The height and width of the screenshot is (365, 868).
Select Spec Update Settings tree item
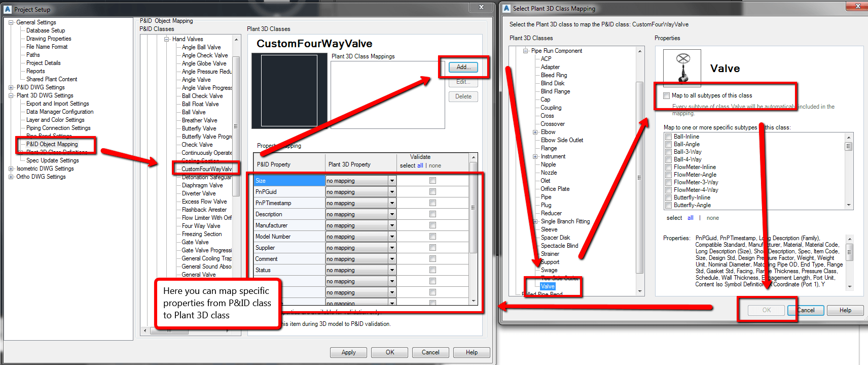pos(53,160)
